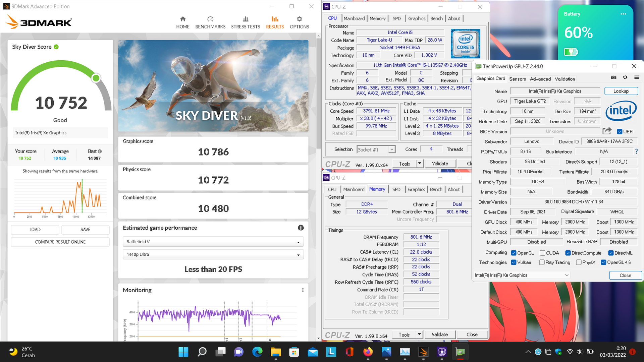
Task: Open the Tools dropdown arrow in upper CPU-Z window
Action: pos(419,164)
